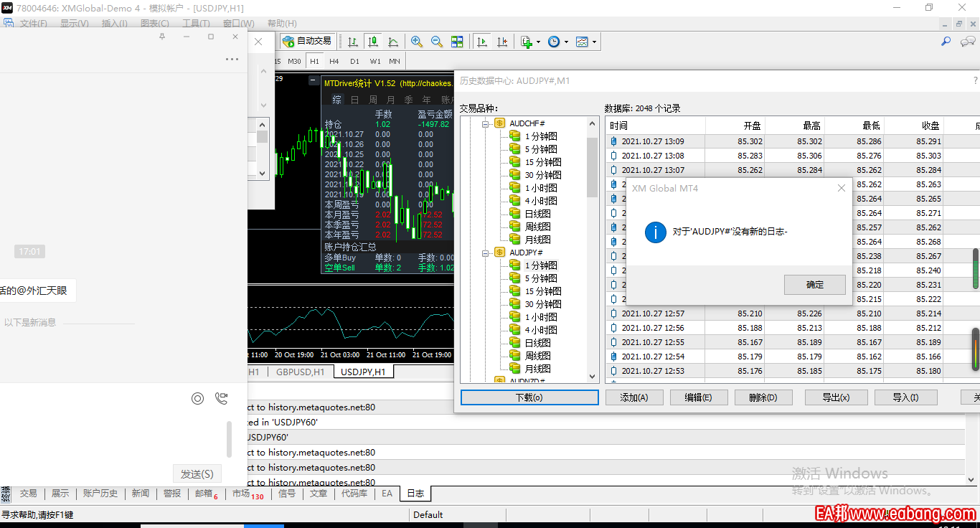Collapse the AUDCHF# tree node
980x528 pixels.
tap(486, 123)
